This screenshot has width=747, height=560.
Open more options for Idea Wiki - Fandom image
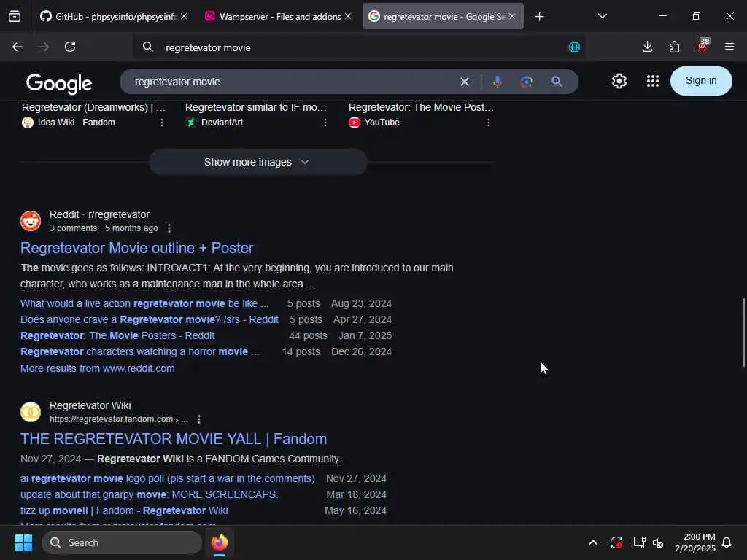tap(162, 122)
